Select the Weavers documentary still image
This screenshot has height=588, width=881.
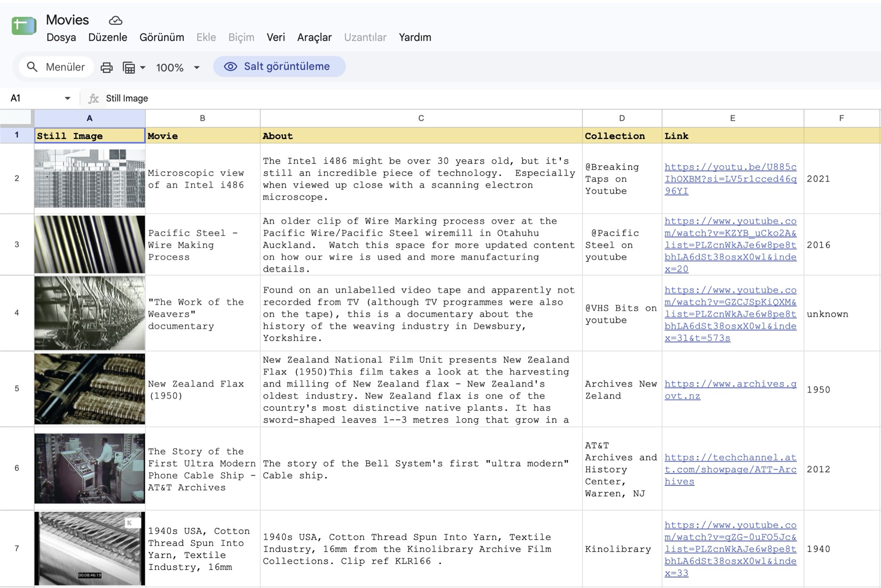coord(89,313)
